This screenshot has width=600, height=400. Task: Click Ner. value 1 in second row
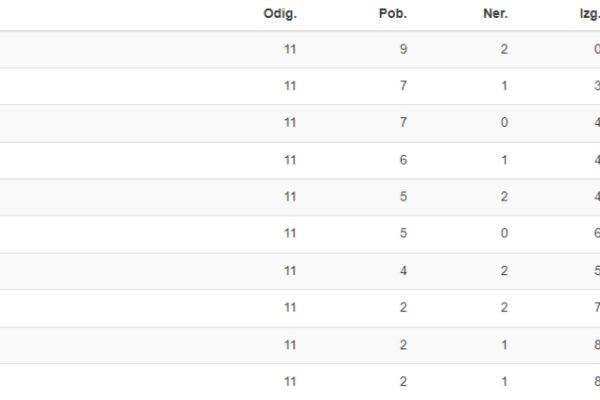[x=504, y=86]
